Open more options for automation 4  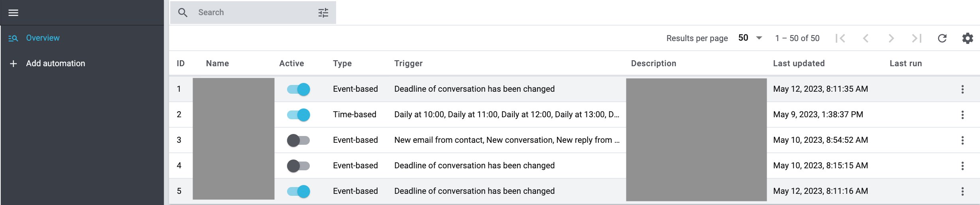coord(962,166)
